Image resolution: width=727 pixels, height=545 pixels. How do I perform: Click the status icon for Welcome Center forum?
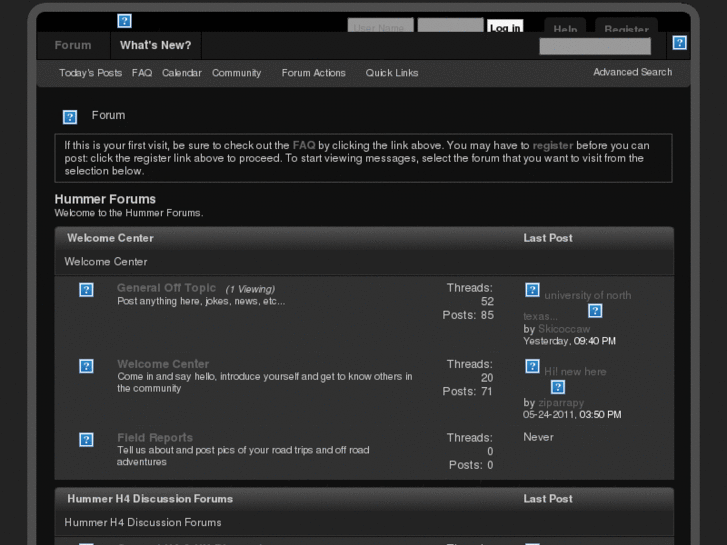[86, 366]
